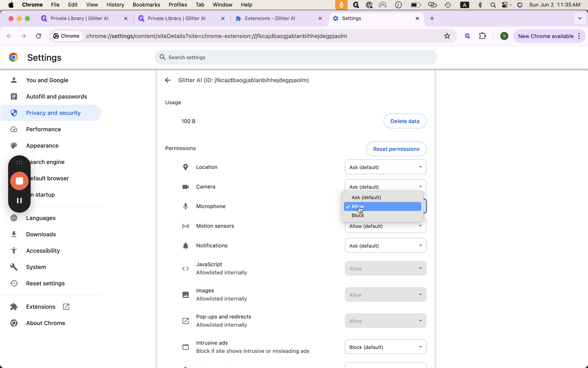Click Reset permissions button

coord(396,149)
